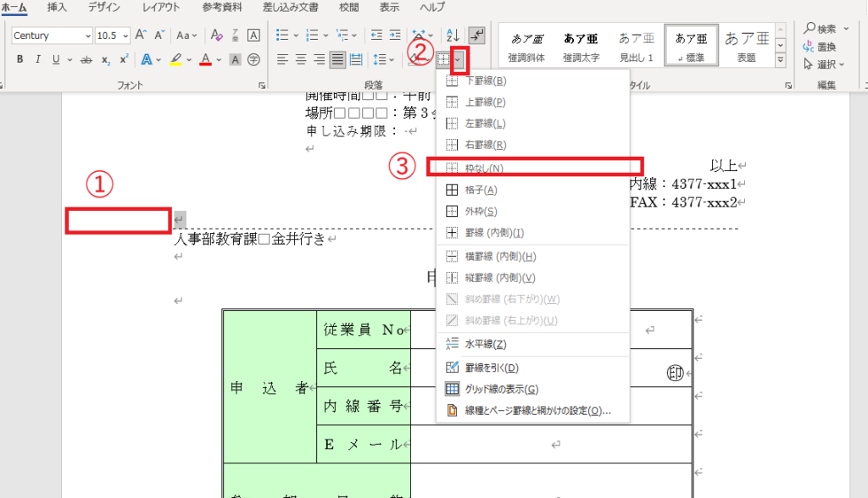The image size is (868, 498).
Task: Align text right
Action: coord(319,60)
